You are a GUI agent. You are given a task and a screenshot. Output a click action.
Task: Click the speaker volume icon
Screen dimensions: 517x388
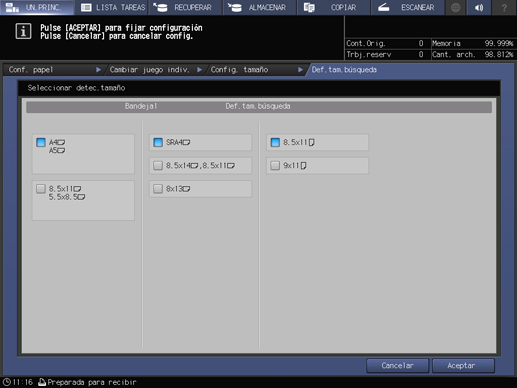tap(479, 7)
